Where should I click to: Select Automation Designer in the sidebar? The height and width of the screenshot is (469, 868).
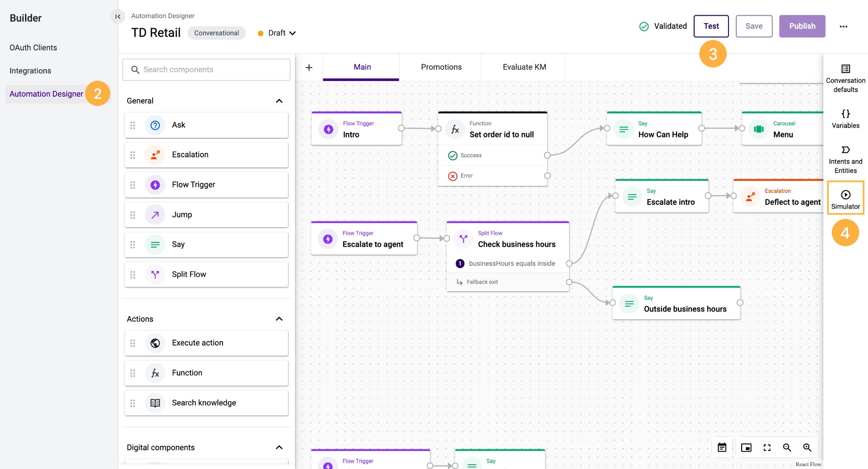pyautogui.click(x=46, y=94)
